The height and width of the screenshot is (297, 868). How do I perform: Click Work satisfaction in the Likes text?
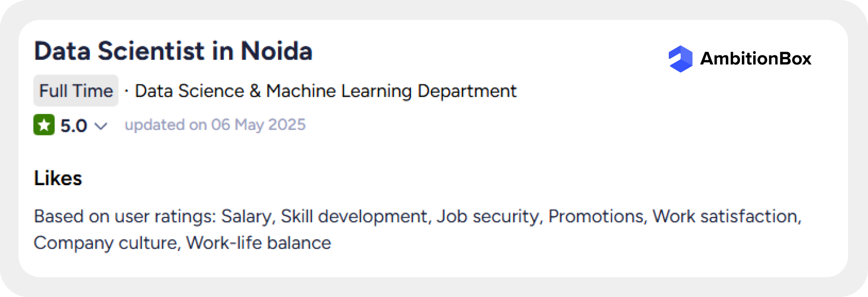tap(726, 216)
